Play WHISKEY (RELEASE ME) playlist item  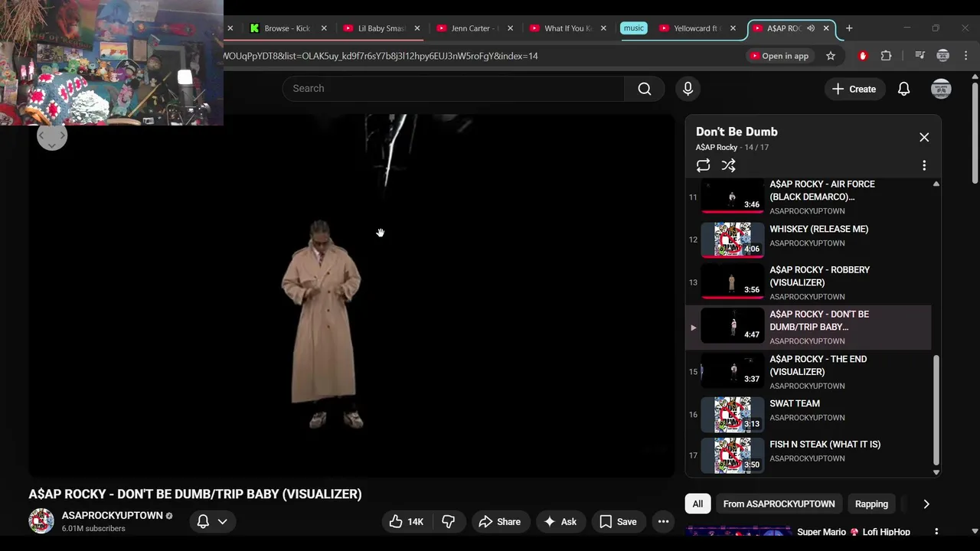808,239
